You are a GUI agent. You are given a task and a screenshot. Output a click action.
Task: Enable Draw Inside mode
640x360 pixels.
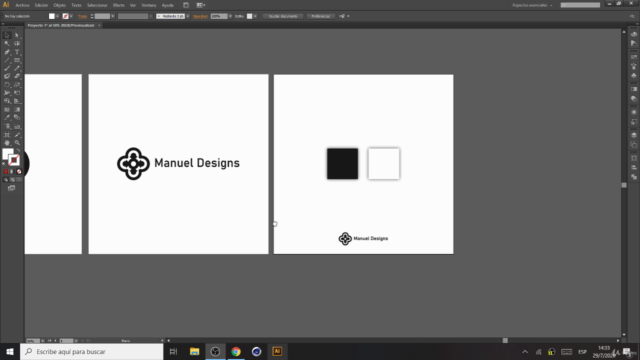point(19,180)
